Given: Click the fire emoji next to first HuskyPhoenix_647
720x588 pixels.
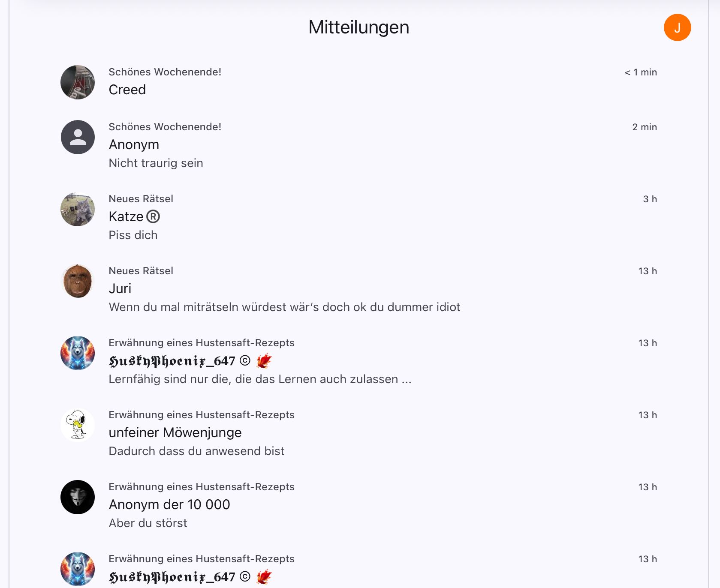Looking at the screenshot, I should click(x=264, y=361).
